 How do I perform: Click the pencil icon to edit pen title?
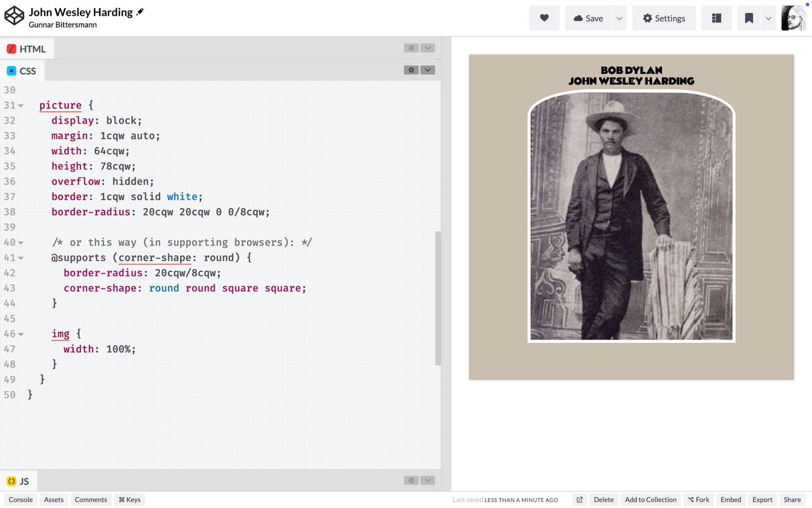point(140,12)
